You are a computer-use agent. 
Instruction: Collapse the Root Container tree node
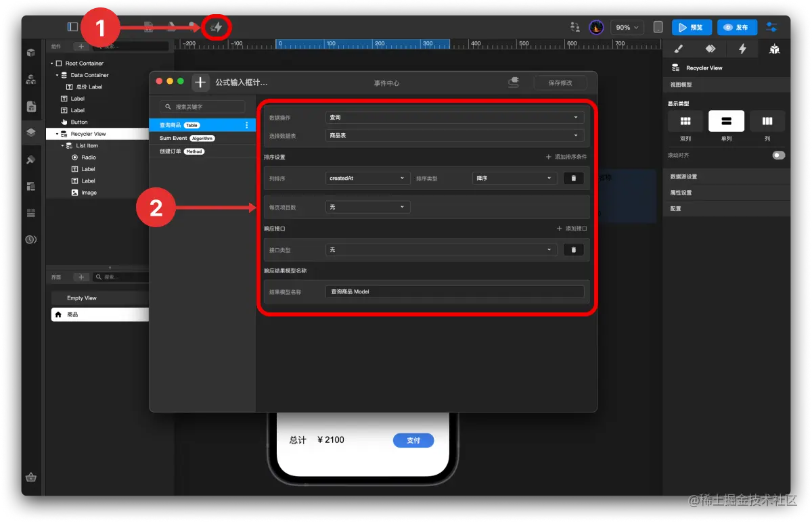[51, 63]
